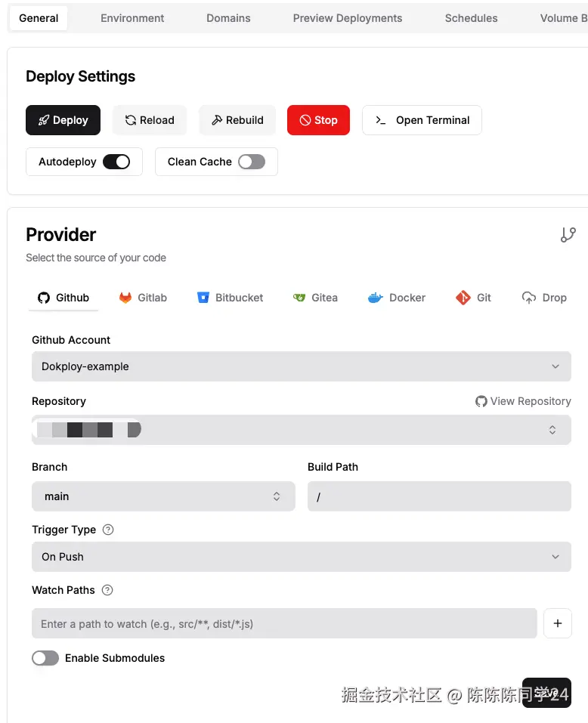Select the Bitbucket provider
The height and width of the screenshot is (723, 588).
point(230,298)
